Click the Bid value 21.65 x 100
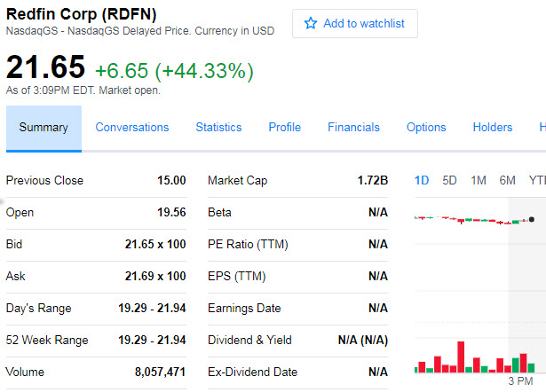Screen dimensions: 546x392 click(x=155, y=245)
